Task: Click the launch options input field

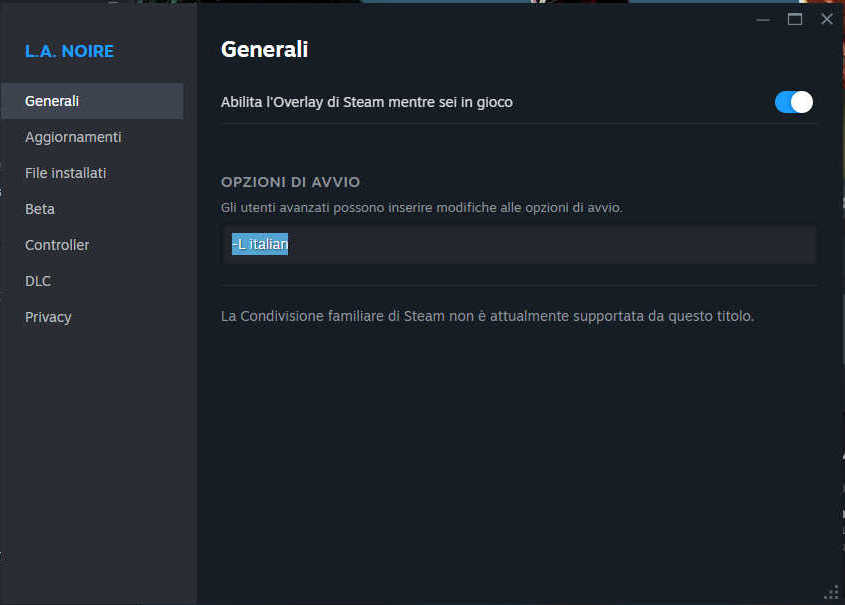Action: tap(518, 245)
